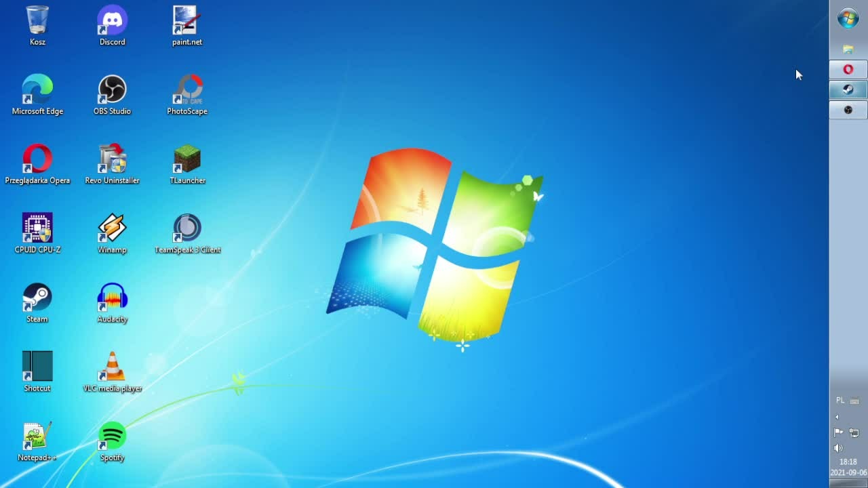868x488 pixels.
Task: Select the Spotify desktop shortcut
Action: (112, 441)
